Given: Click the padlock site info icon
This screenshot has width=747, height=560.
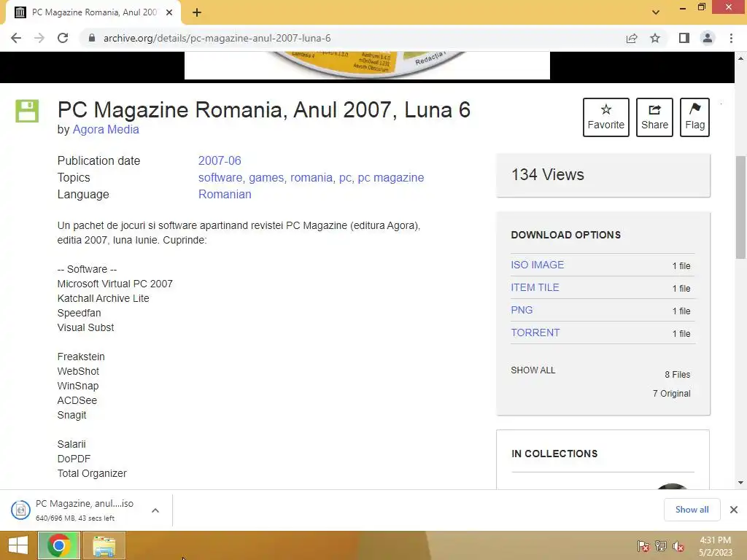Looking at the screenshot, I should (92, 38).
